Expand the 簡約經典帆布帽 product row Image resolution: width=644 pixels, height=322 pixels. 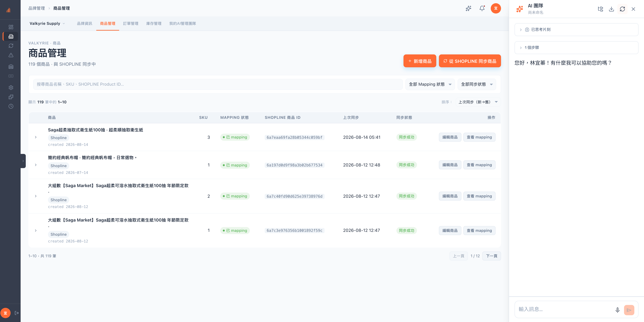36,165
